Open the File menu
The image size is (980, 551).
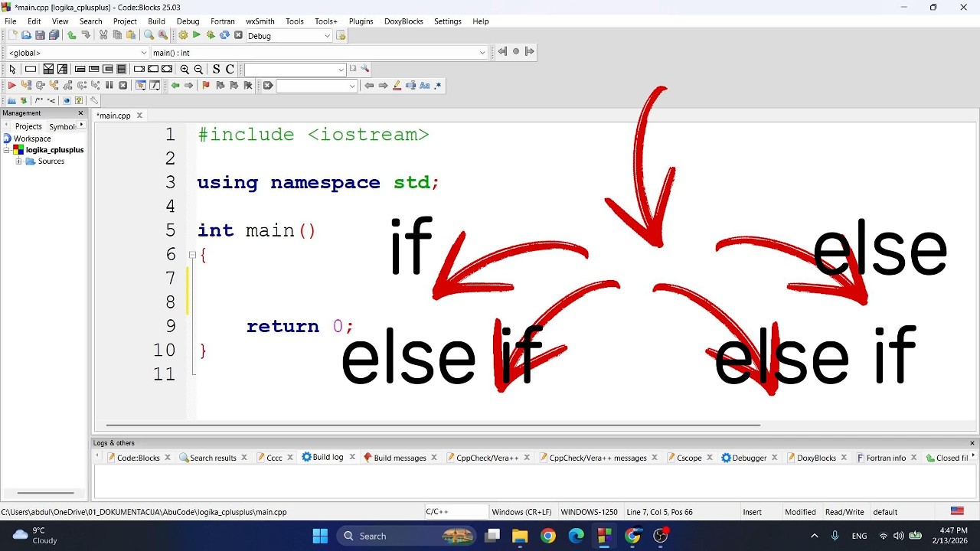coord(11,21)
